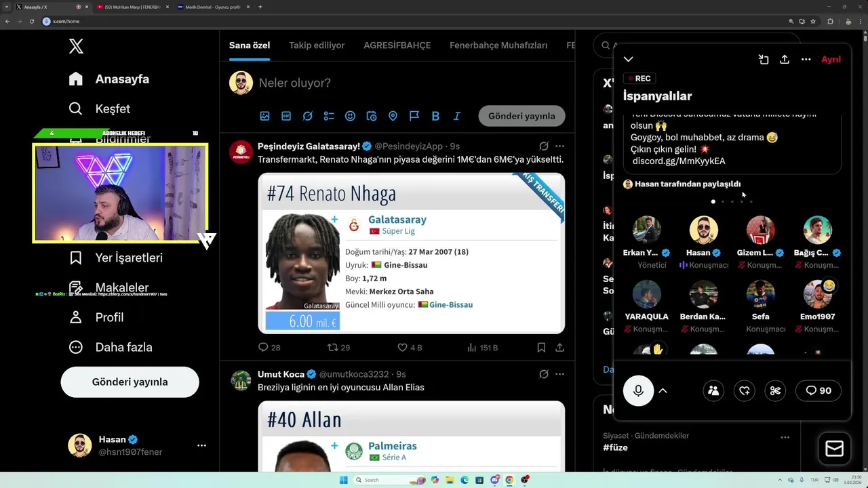The height and width of the screenshot is (488, 868).
Task: Open Grok icon on Umut Koca post
Action: 544,373
